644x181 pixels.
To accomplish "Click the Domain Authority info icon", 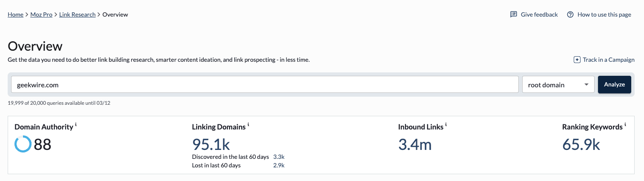I will [76, 125].
